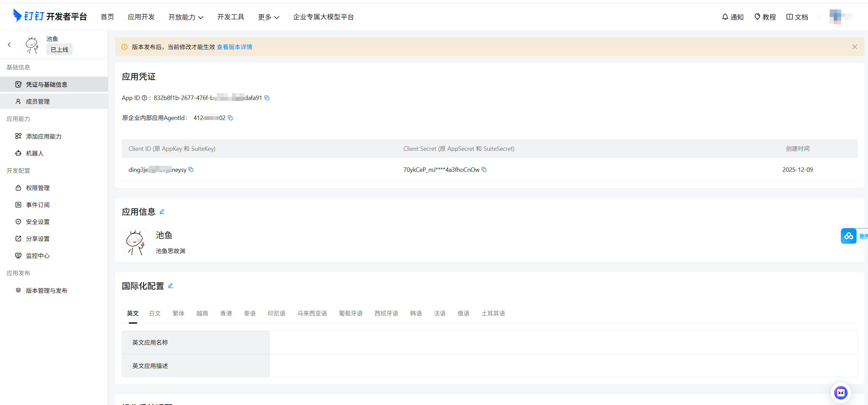Open 版本管理与发布 in the sidebar
Screen dimensions: 868x405
(x=46, y=290)
